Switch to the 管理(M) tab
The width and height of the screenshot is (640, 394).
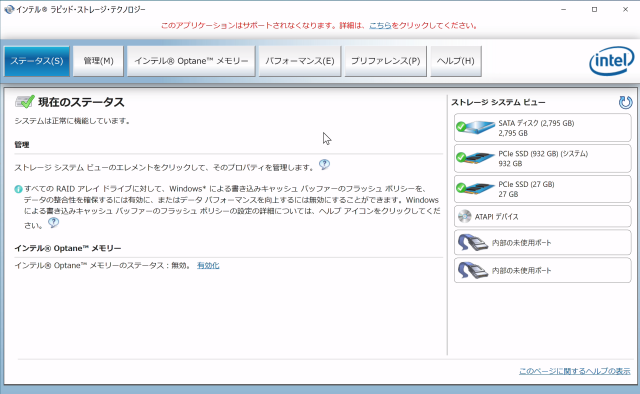(98, 61)
